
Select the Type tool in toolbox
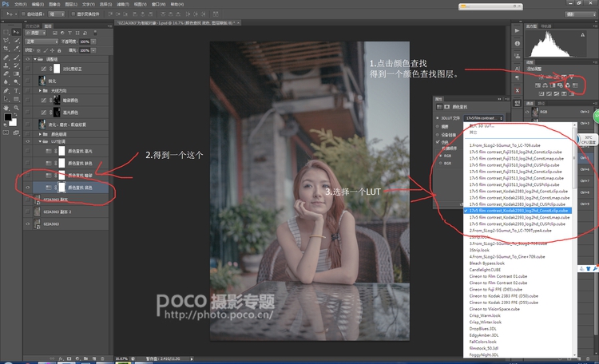(x=16, y=90)
